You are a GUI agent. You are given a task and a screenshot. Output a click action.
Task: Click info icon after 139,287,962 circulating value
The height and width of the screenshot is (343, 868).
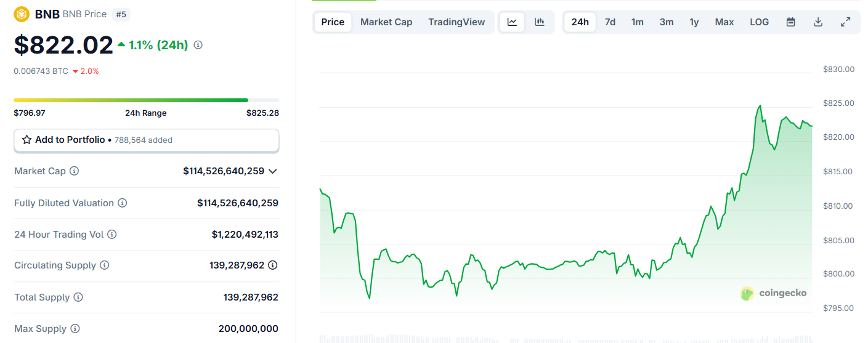coord(273,265)
